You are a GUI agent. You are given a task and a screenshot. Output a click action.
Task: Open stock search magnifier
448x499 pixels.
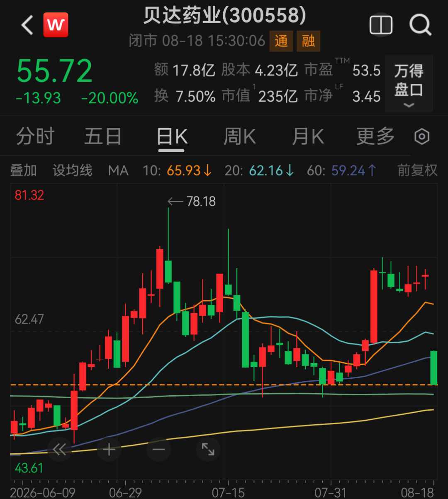tap(421, 25)
